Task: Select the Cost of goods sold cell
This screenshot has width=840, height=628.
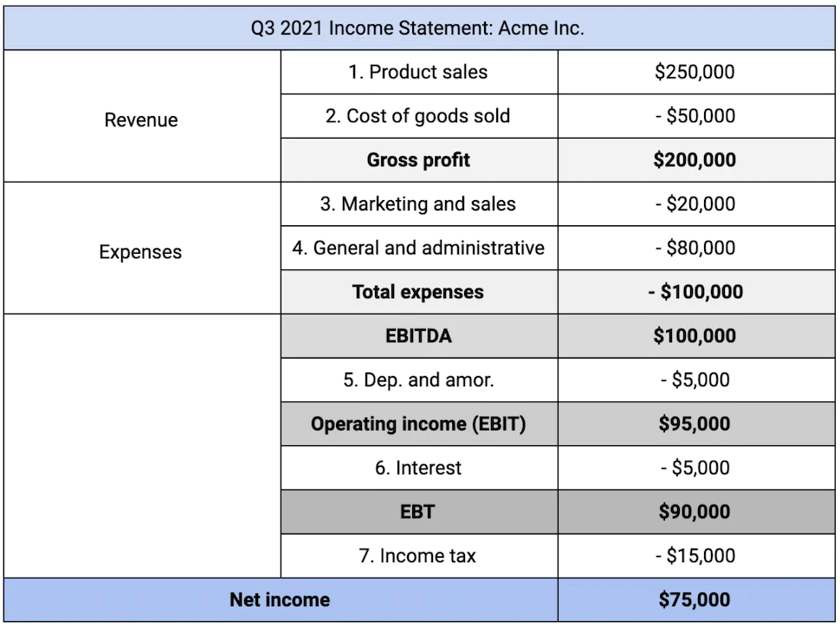Action: (418, 116)
